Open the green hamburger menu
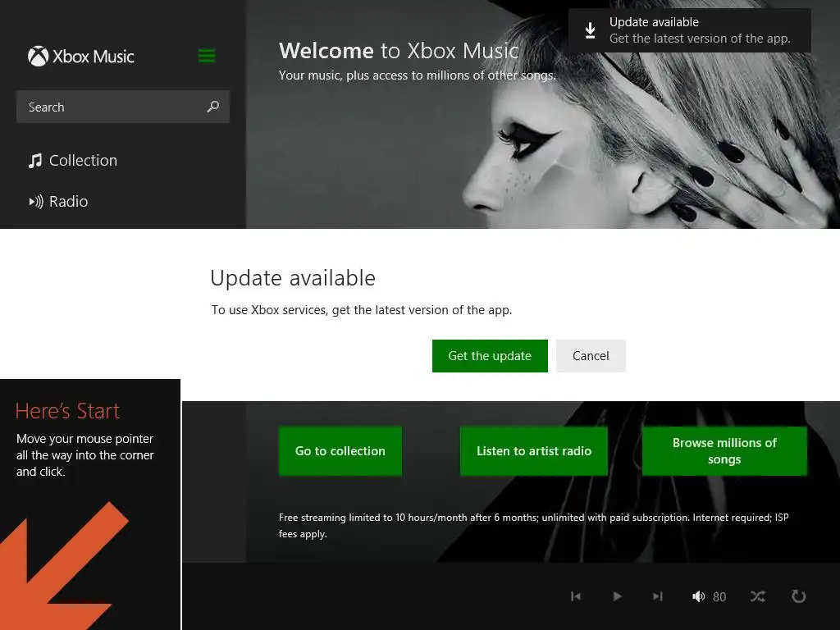This screenshot has width=840, height=630. click(207, 56)
